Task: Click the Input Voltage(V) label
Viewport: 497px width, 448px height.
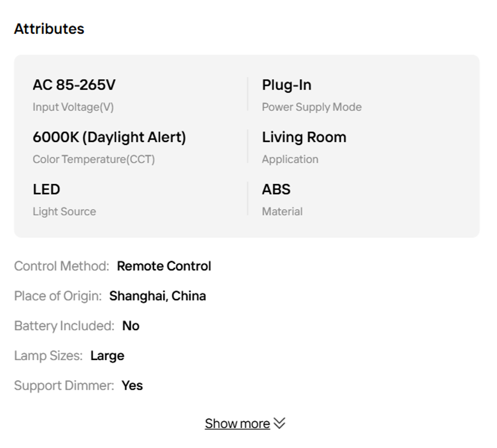Action: pyautogui.click(x=73, y=107)
